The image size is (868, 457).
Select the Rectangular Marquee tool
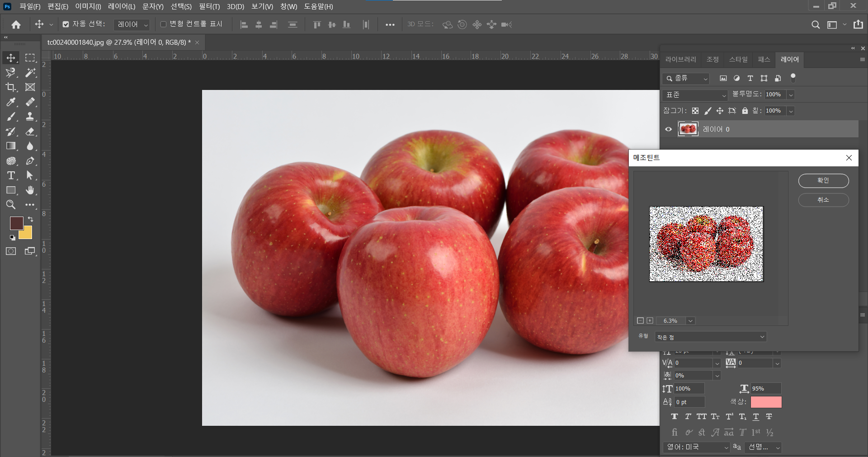(x=30, y=58)
